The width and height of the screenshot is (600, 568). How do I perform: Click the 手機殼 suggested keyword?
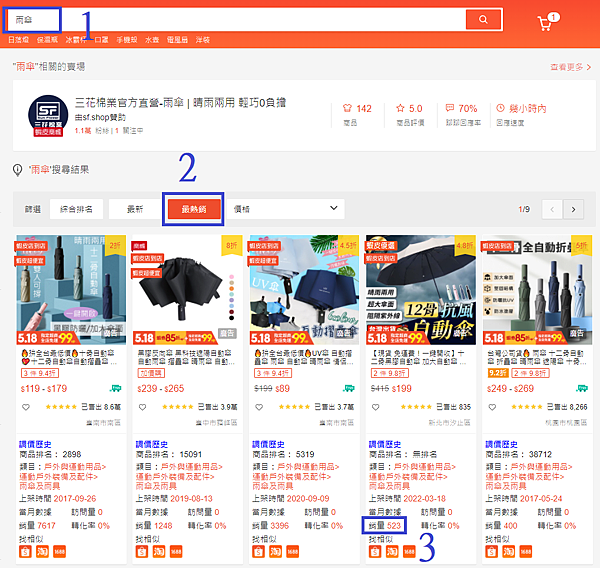127,40
